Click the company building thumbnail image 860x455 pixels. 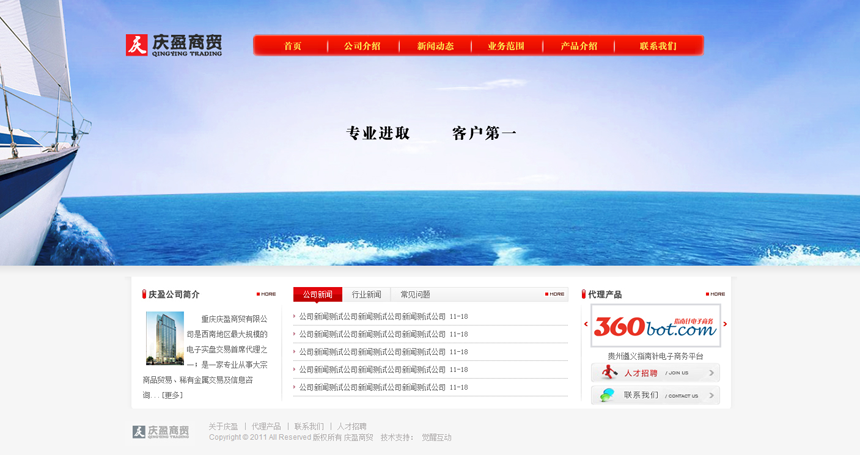point(164,338)
